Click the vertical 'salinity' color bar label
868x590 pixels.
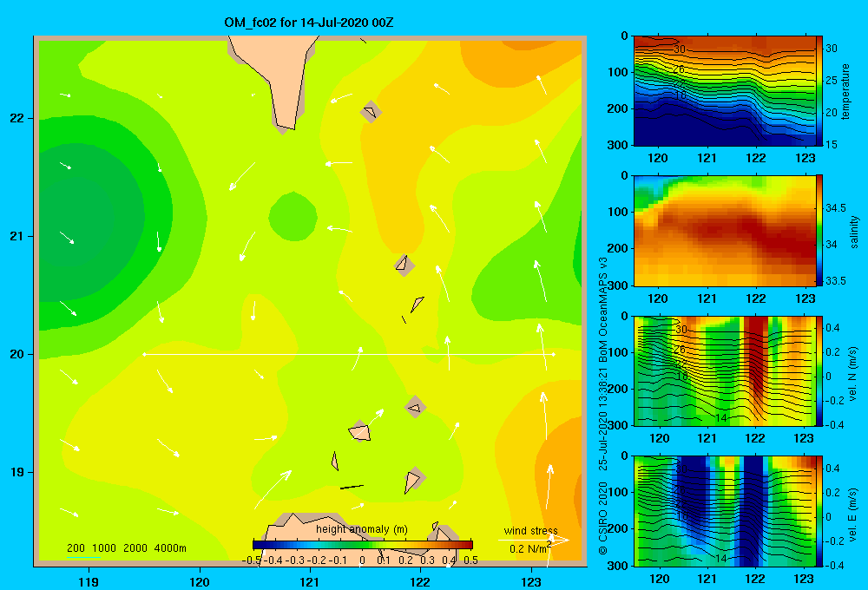pyautogui.click(x=854, y=232)
